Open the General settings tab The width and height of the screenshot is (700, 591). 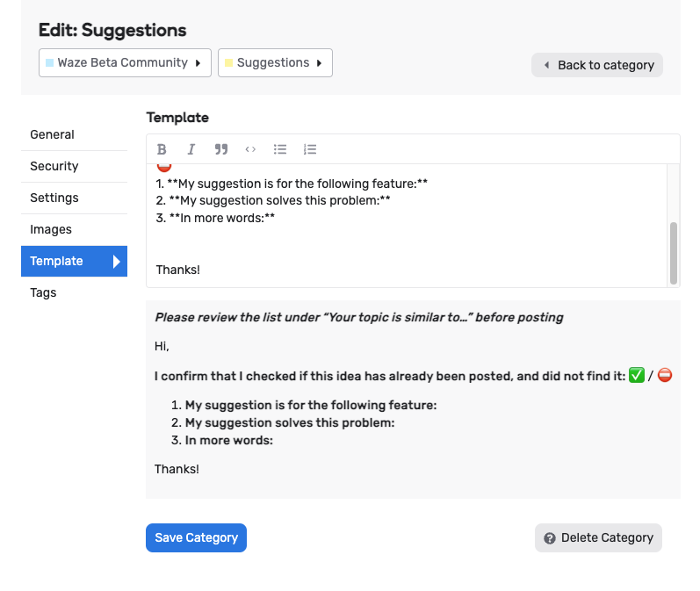coord(52,134)
